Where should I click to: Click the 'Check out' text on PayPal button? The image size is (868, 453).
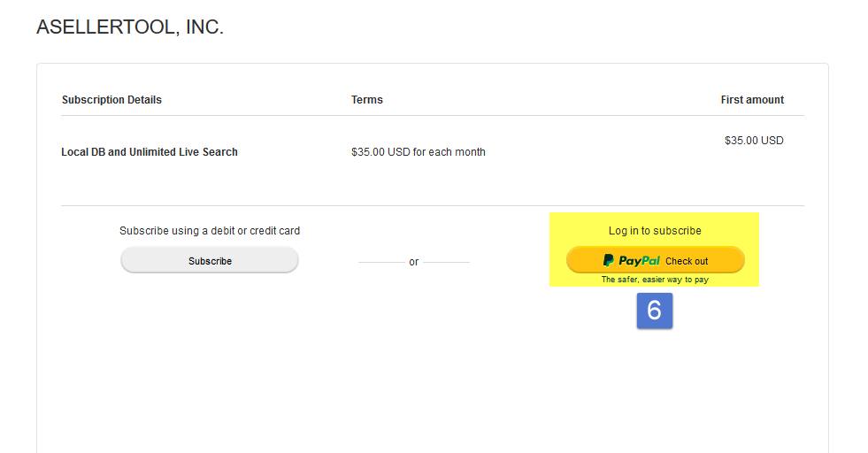[687, 261]
